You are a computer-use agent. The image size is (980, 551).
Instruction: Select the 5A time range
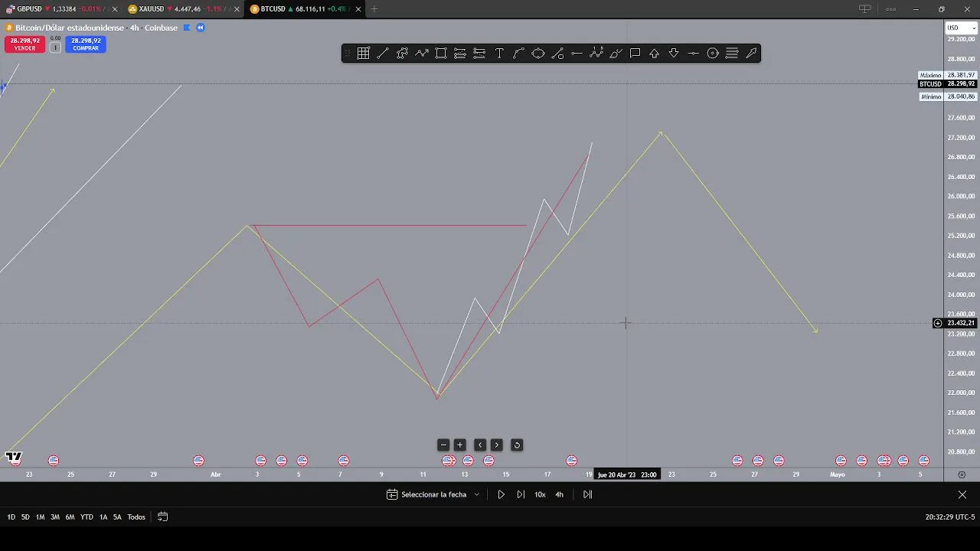coord(117,517)
